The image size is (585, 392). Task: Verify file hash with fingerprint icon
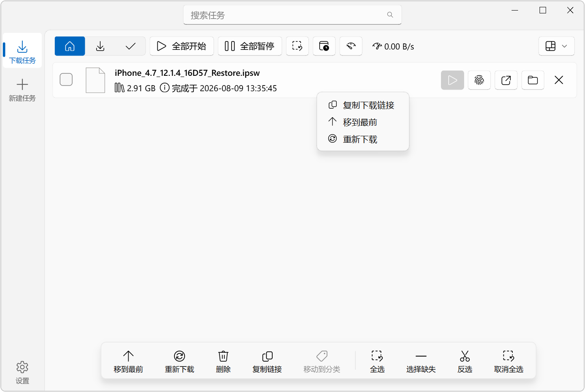point(479,80)
